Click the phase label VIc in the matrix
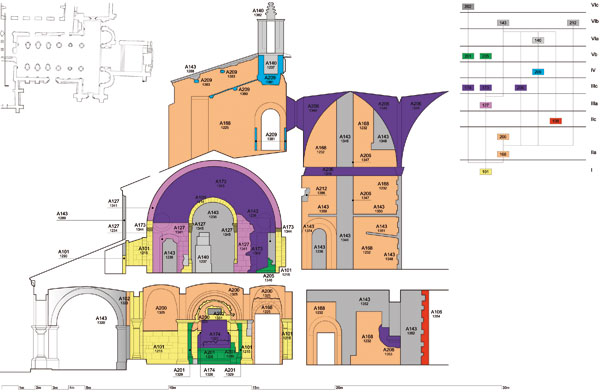Image resolution: width=600 pixels, height=392 pixels. (x=593, y=5)
